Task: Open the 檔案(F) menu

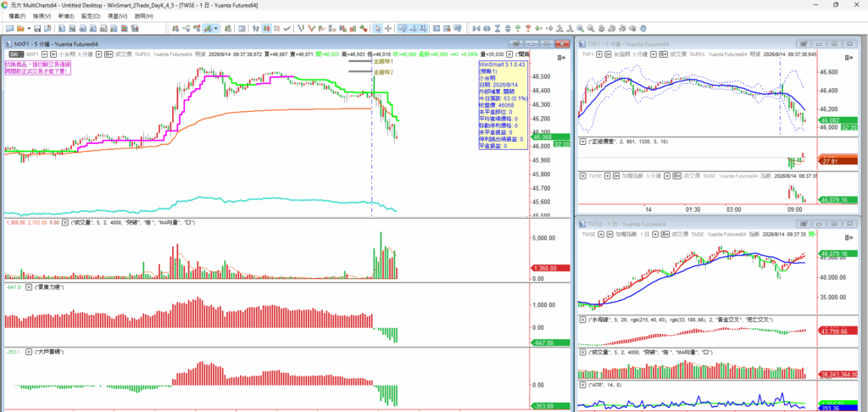Action: coord(17,16)
